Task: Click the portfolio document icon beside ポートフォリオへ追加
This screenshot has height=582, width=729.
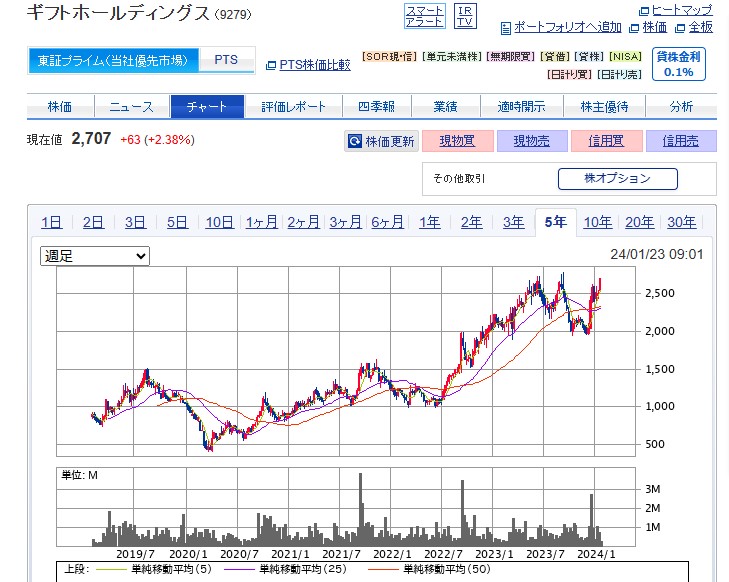Action: pyautogui.click(x=506, y=28)
